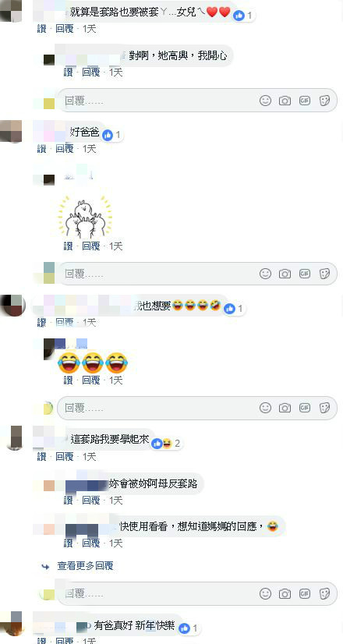Like the comment 好爸爸
Viewport: 343px width, 644px height.
coord(41,149)
